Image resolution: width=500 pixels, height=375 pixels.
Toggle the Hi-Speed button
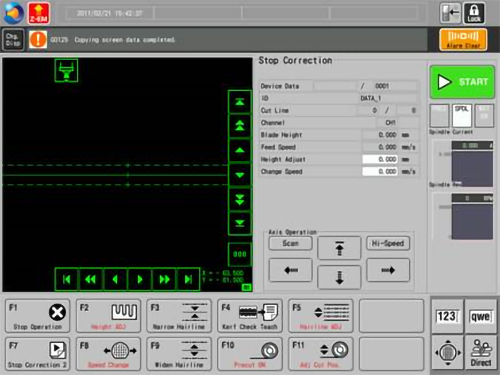tap(388, 243)
